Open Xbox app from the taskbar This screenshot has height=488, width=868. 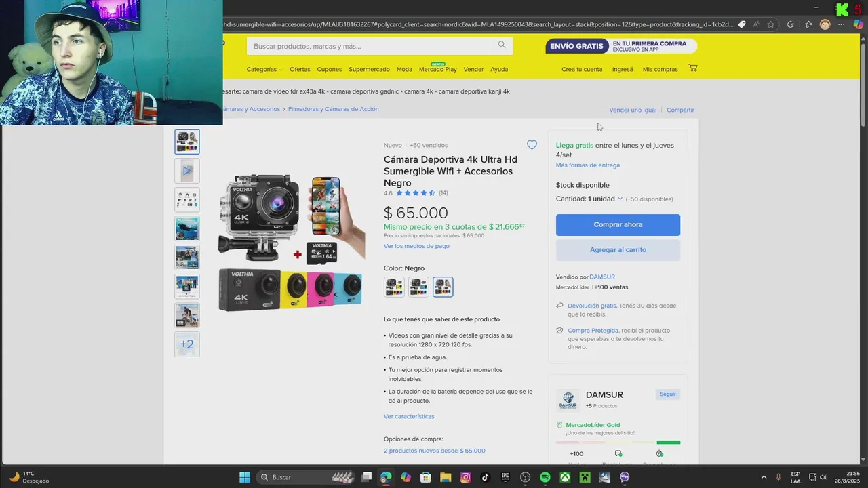click(x=565, y=477)
